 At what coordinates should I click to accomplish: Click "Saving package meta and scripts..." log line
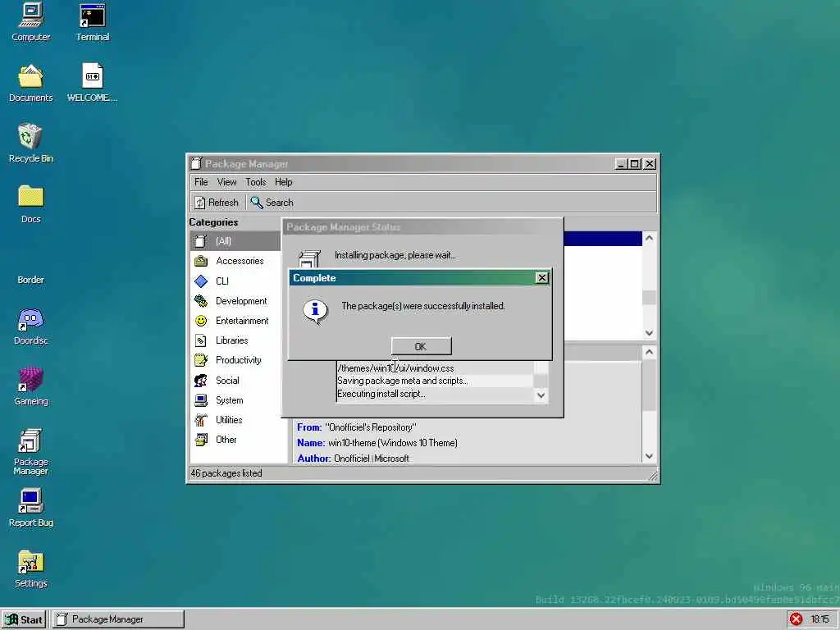pyautogui.click(x=435, y=381)
